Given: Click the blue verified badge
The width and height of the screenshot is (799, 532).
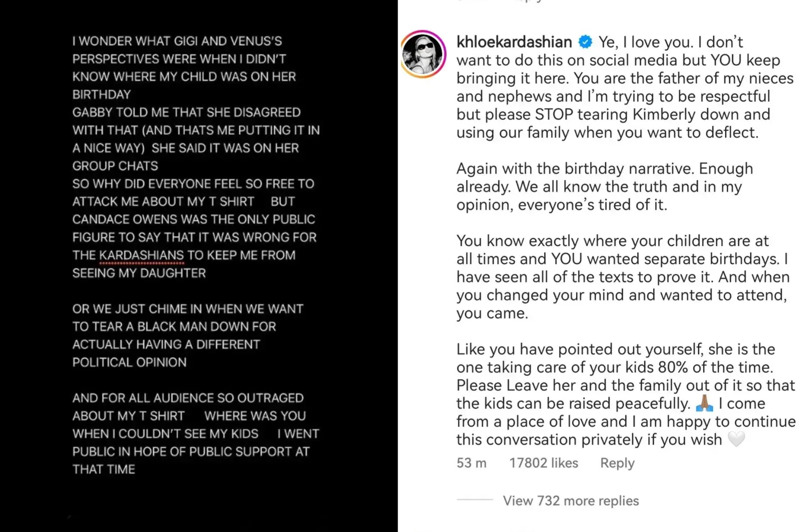Looking at the screenshot, I should point(585,42).
